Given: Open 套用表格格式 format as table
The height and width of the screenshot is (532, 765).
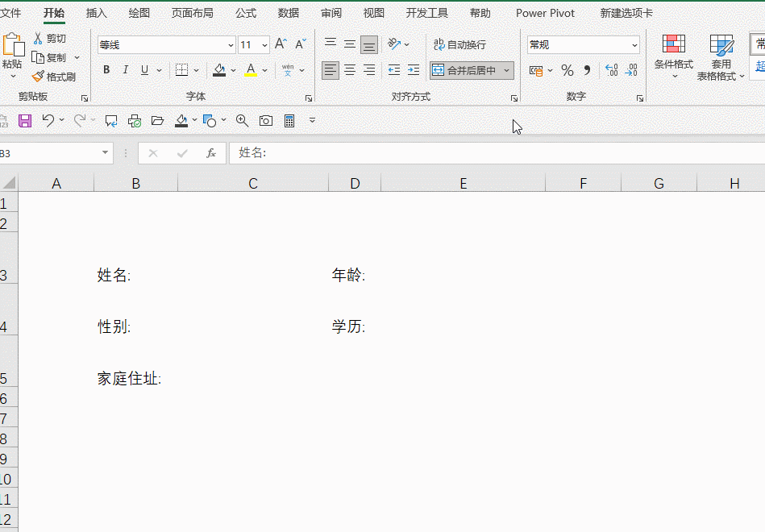Looking at the screenshot, I should click(x=720, y=56).
